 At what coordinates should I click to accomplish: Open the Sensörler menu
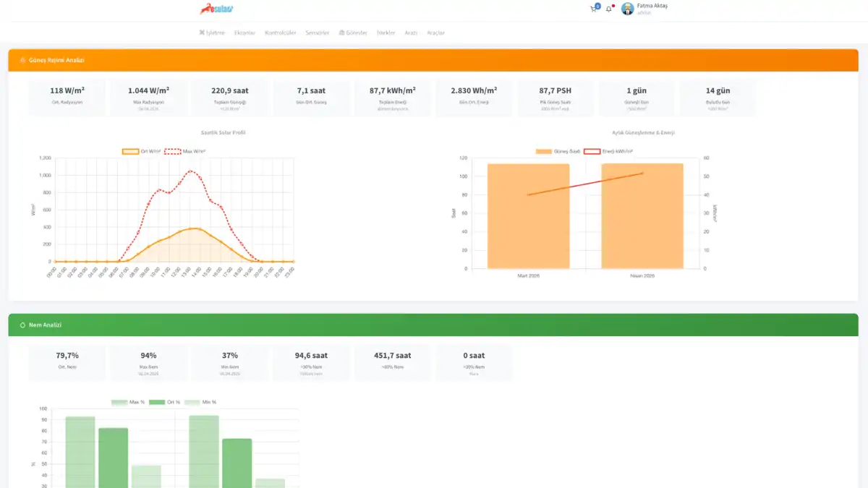click(318, 33)
